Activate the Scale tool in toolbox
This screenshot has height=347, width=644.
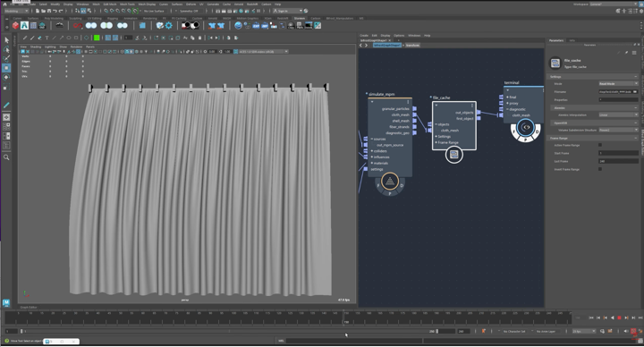pyautogui.click(x=6, y=87)
